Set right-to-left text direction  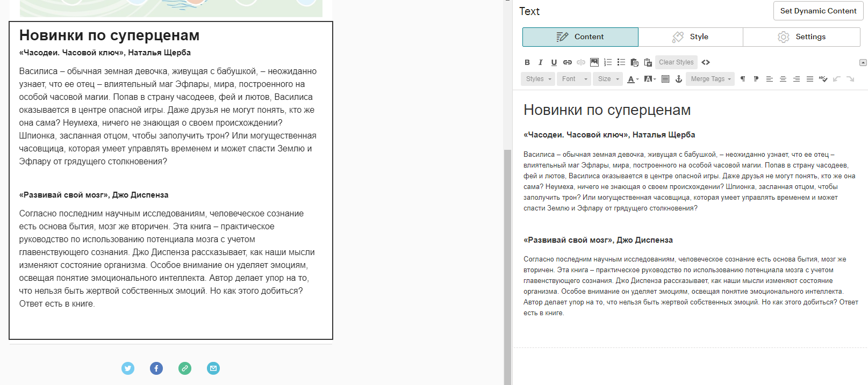coord(756,79)
